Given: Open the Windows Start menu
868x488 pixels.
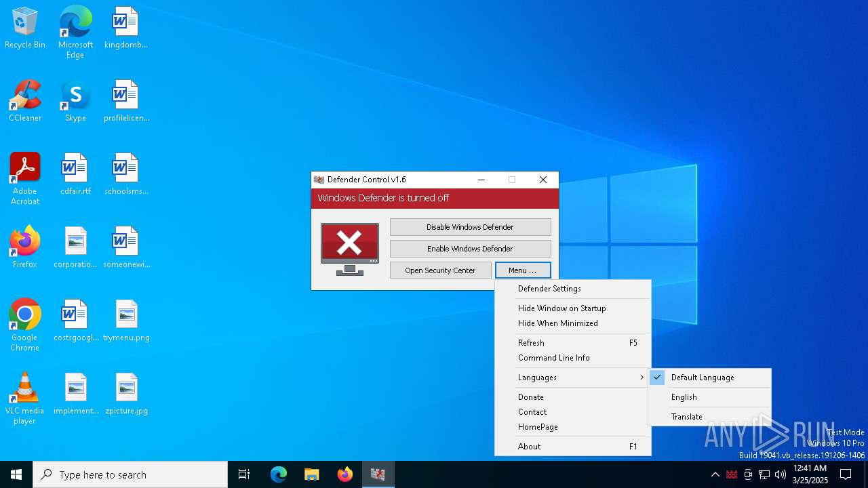Looking at the screenshot, I should click(16, 474).
